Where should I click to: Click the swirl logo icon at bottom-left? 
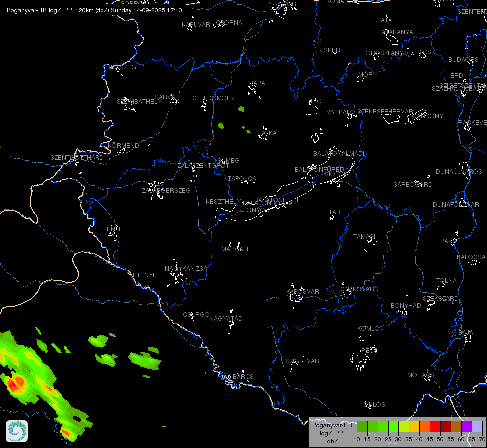coord(17,431)
